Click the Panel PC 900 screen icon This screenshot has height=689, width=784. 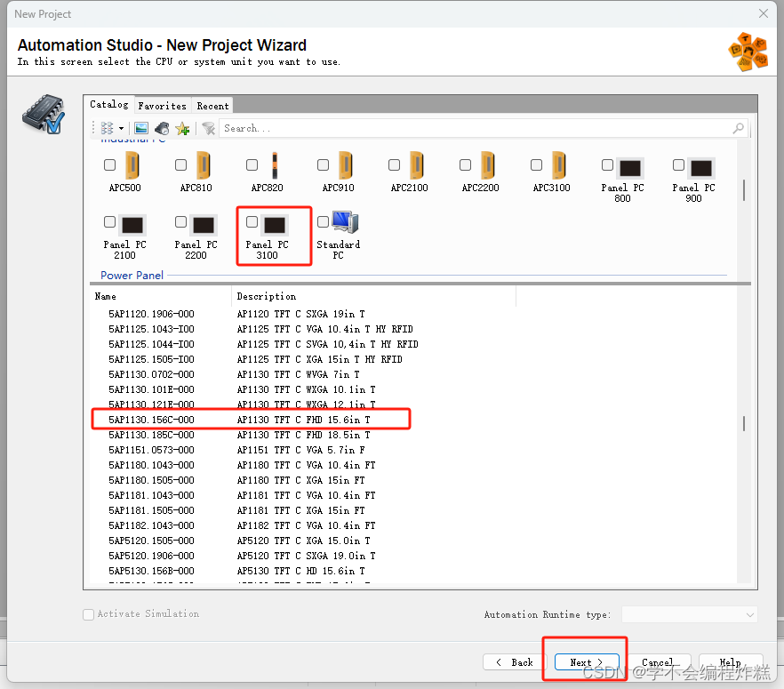tap(701, 168)
